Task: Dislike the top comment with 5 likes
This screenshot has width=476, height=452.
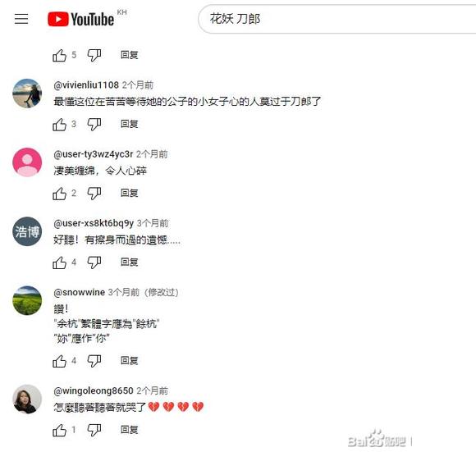Action: click(x=94, y=55)
